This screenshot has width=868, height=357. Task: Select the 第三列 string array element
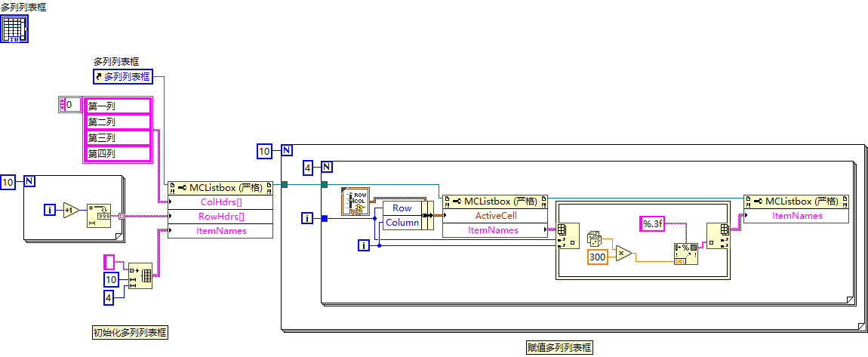coord(118,137)
